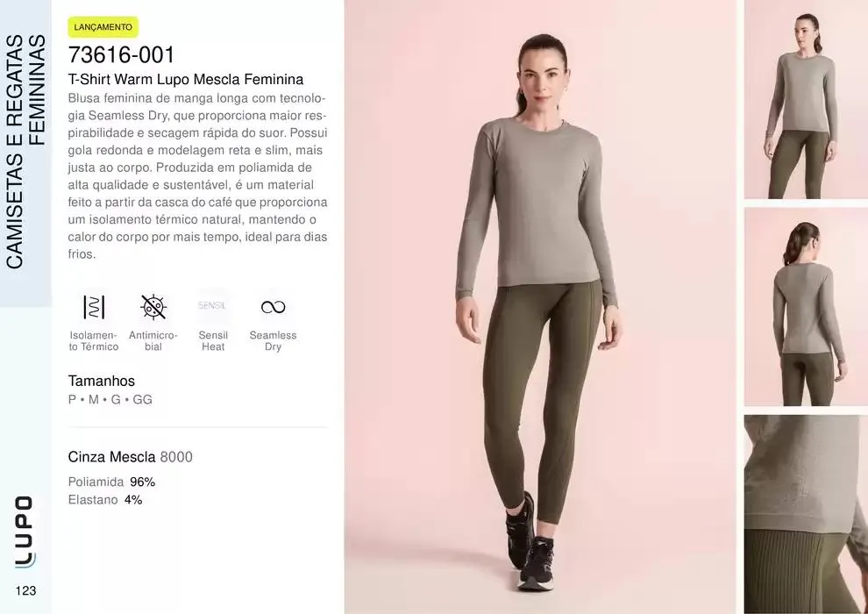Open the front view model thumbnail
Image resolution: width=868 pixels, height=614 pixels.
point(806,99)
